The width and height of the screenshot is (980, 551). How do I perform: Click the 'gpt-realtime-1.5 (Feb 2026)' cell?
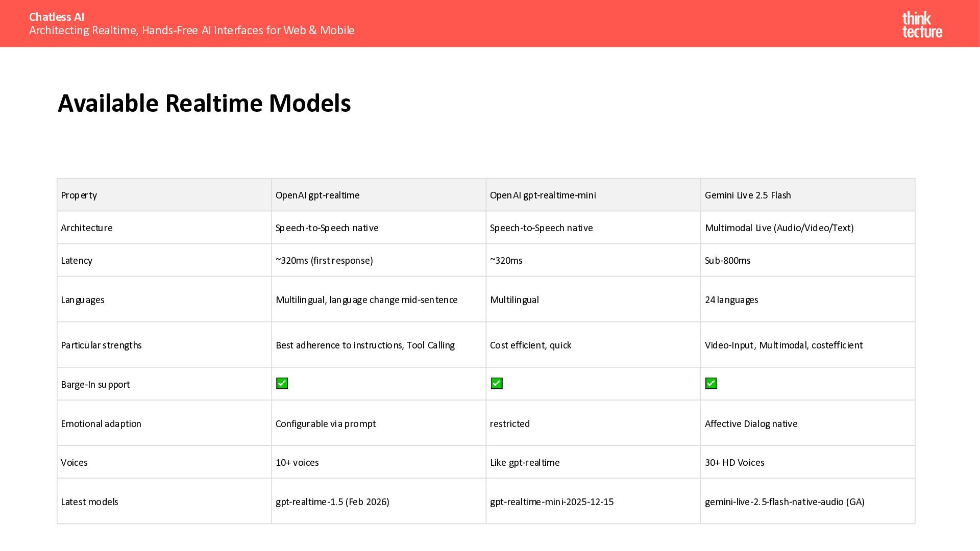[x=332, y=502]
